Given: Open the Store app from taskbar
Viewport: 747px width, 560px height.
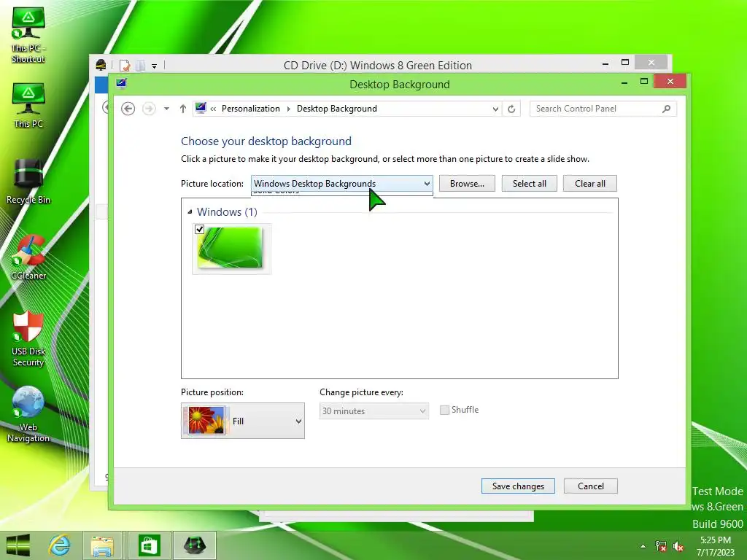Looking at the screenshot, I should pyautogui.click(x=149, y=545).
